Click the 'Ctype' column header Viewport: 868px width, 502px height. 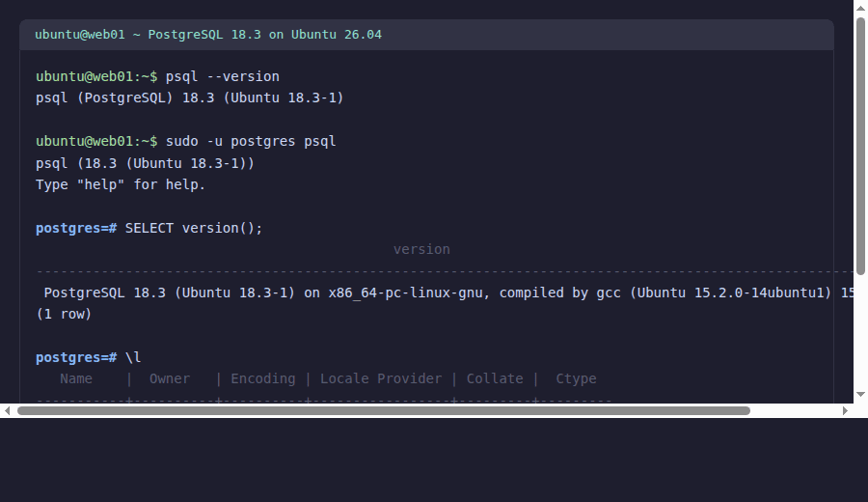coord(576,378)
